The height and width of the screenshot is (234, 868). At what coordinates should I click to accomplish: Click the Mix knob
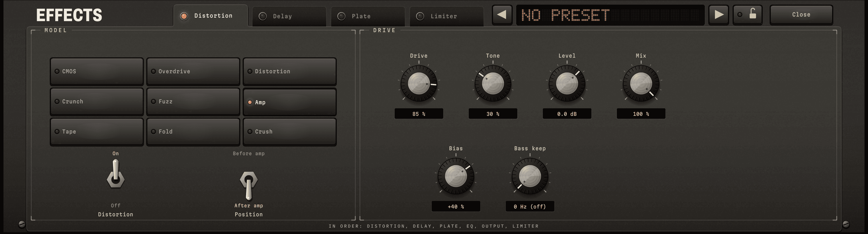click(641, 84)
